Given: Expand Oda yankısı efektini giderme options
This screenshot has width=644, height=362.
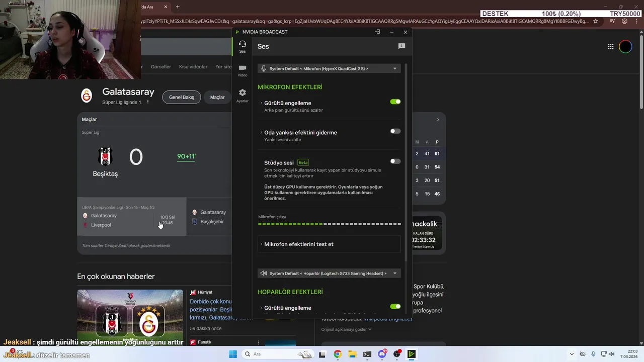Looking at the screenshot, I should tap(261, 133).
